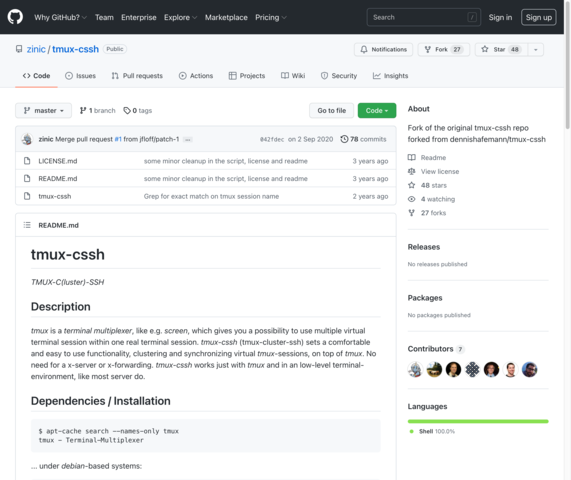Open the fourth patterned contributor avatar

472,369
